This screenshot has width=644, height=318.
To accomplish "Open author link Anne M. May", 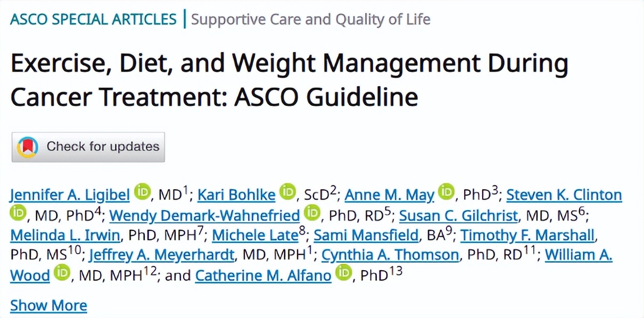I will click(390, 195).
